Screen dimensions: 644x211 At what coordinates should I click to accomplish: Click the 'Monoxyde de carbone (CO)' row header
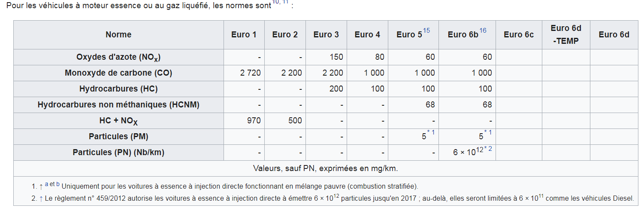118,73
